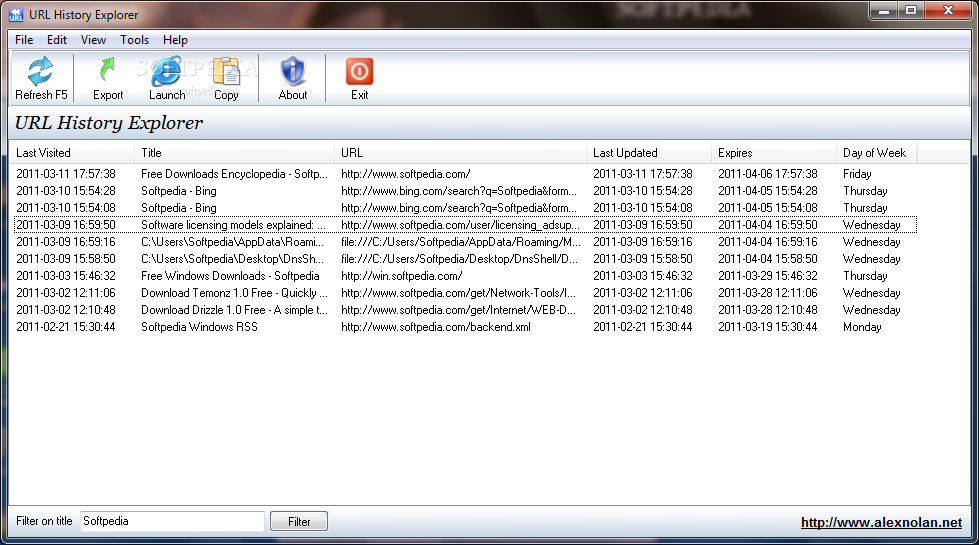Sort by Title column header
The image size is (979, 545).
[x=235, y=153]
